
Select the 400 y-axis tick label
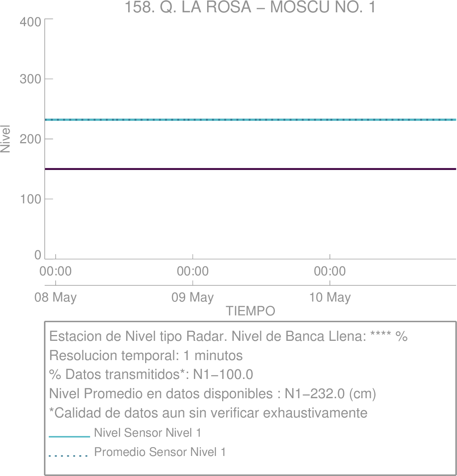(x=30, y=22)
